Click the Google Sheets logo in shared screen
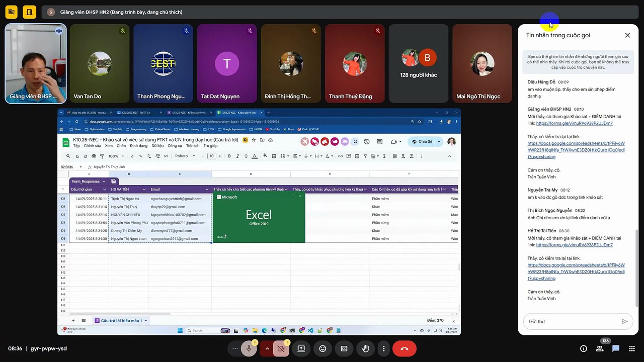 [x=65, y=142]
